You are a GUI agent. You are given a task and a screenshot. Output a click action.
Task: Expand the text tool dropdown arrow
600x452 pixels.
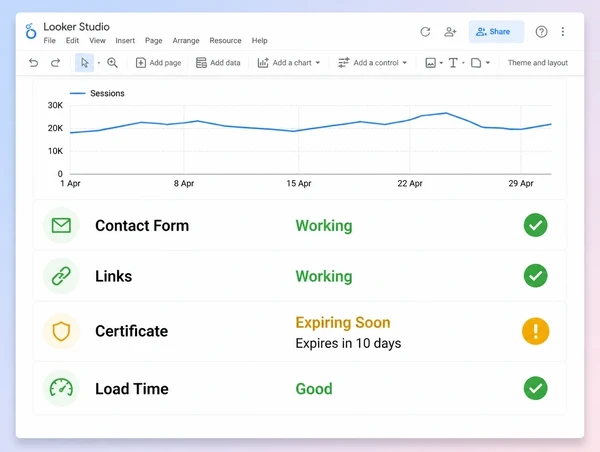(463, 63)
